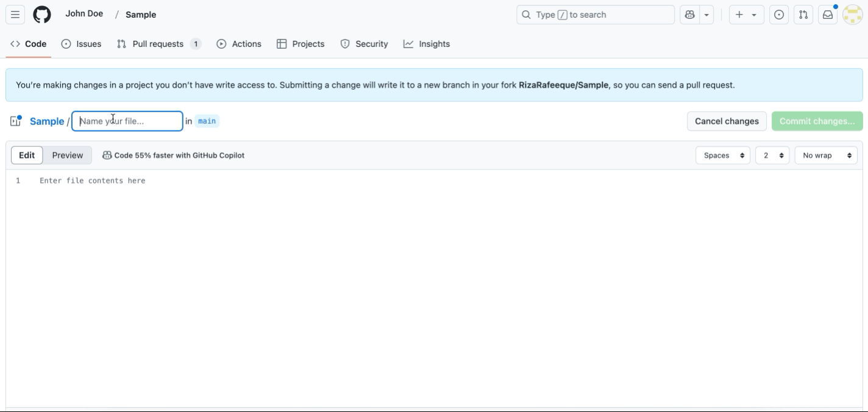Open account menu from the profile avatar

[x=852, y=15]
